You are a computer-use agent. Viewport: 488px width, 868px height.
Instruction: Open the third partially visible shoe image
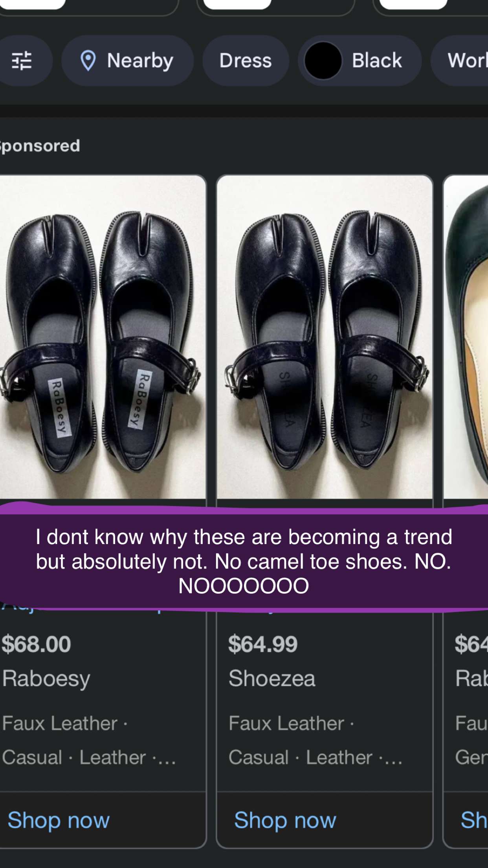coord(466,337)
